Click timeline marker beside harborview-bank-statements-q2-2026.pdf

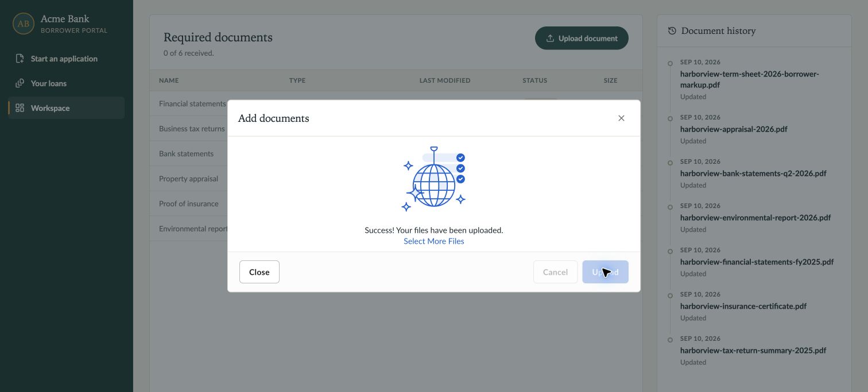(670, 163)
